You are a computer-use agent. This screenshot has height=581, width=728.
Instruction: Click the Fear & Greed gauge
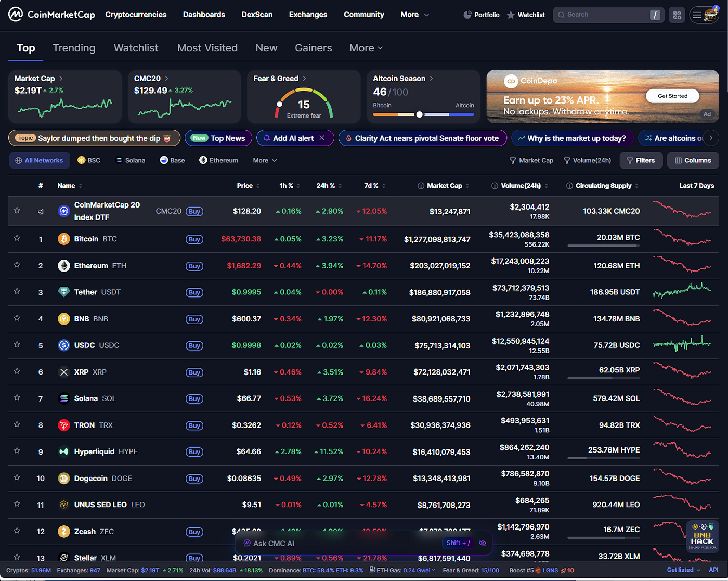click(304, 103)
